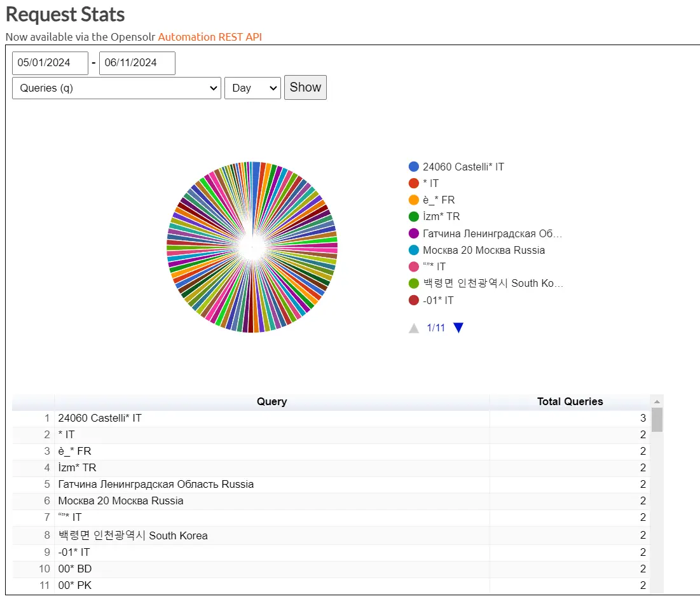Click the table scrollbar up arrow
This screenshot has height=601, width=700.
point(657,401)
